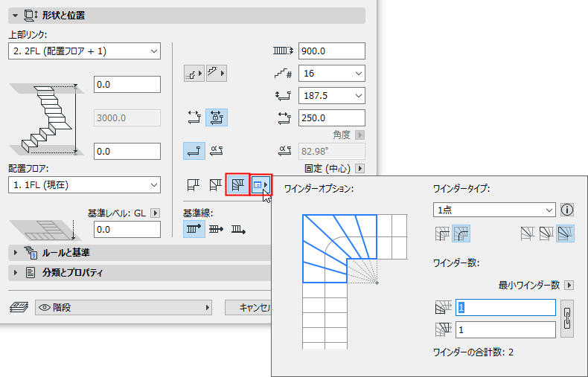Screen dimensions: 588x377
Task: Open the bottom step start options icon
Action: 194,74
